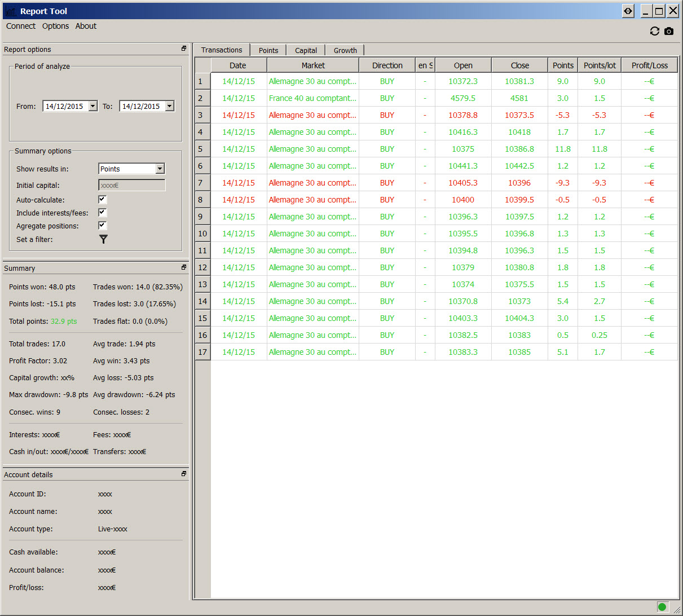Click the Market column header

pos(313,65)
